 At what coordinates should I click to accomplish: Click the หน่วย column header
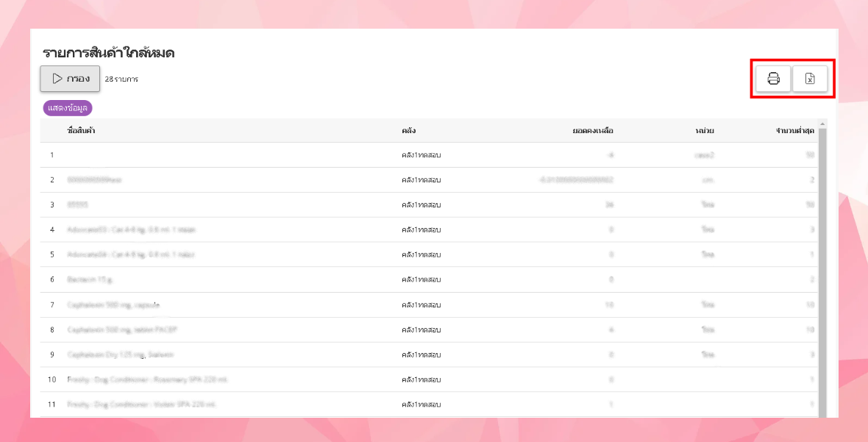(x=704, y=131)
